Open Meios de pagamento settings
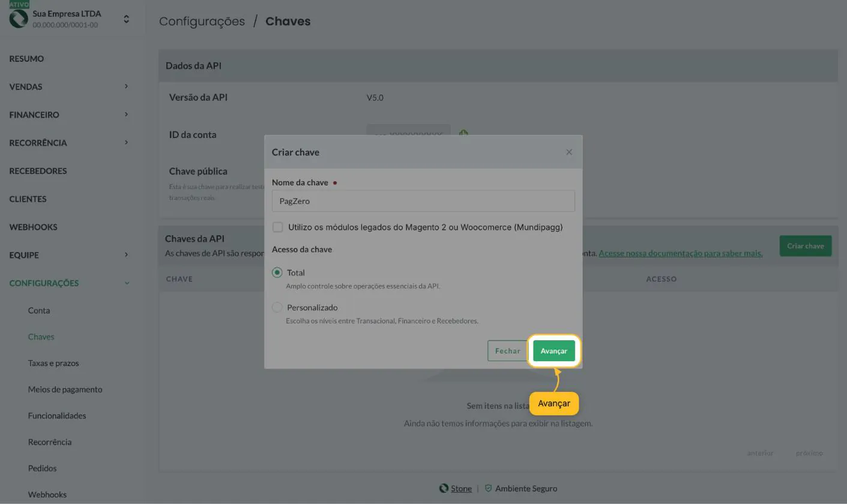Screen dimensions: 847x504 [65, 389]
